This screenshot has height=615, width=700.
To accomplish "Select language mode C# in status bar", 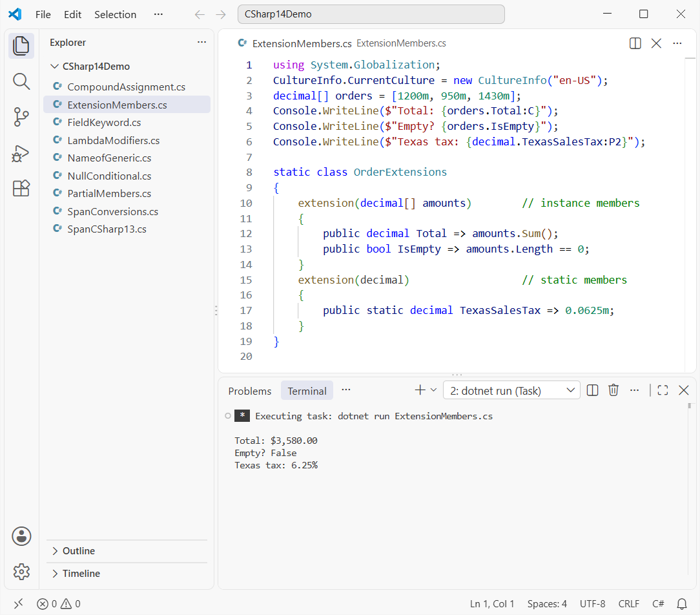I will (658, 604).
